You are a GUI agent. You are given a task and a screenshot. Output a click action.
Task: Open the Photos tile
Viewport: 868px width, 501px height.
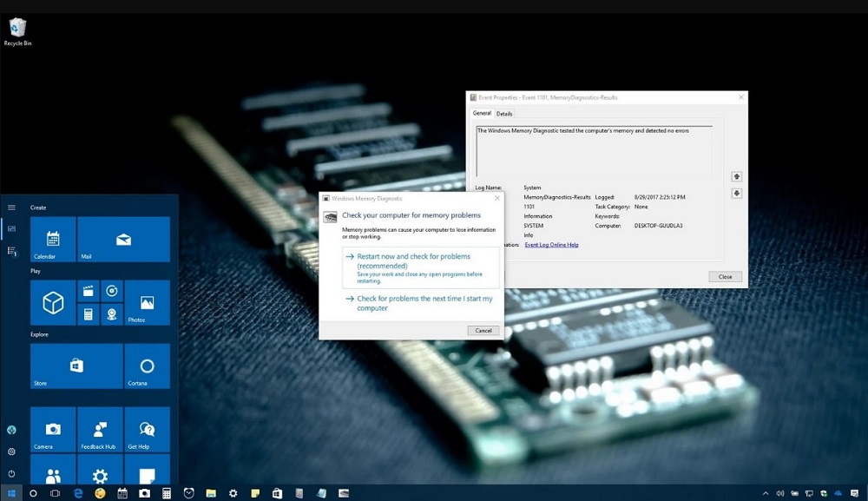[148, 303]
